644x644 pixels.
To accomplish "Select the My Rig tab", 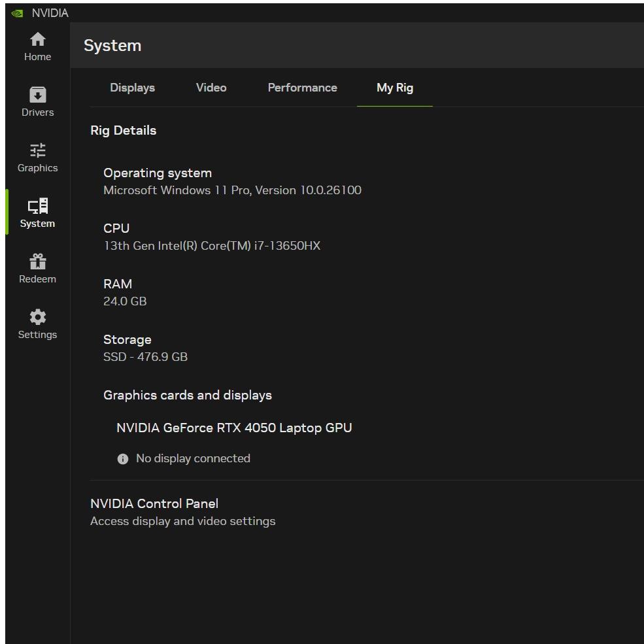I will (395, 88).
